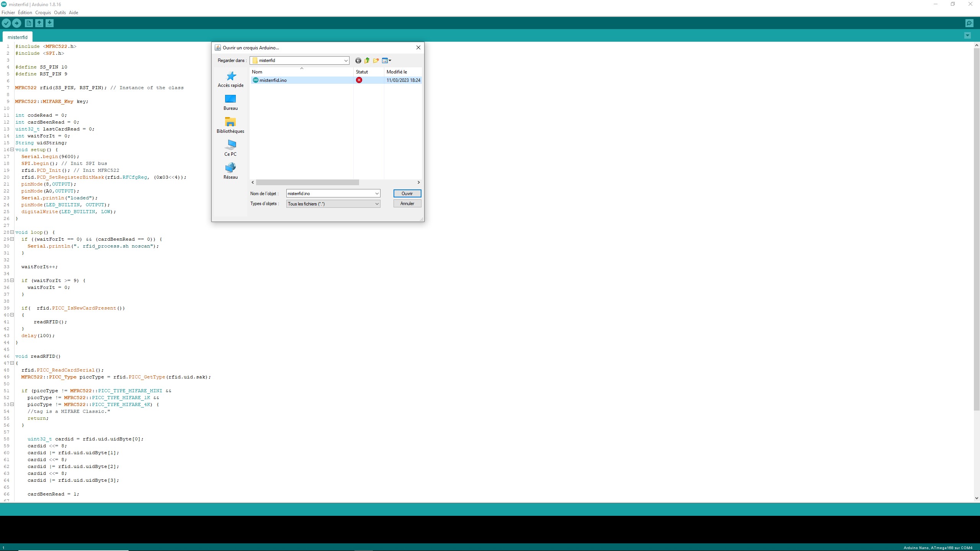Image resolution: width=980 pixels, height=551 pixels.
Task: Open the view menu icon in dialog
Action: point(387,60)
